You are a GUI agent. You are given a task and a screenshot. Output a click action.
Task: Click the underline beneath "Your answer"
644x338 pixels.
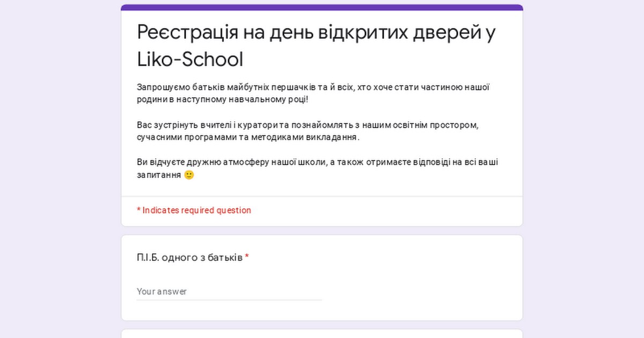pos(229,300)
